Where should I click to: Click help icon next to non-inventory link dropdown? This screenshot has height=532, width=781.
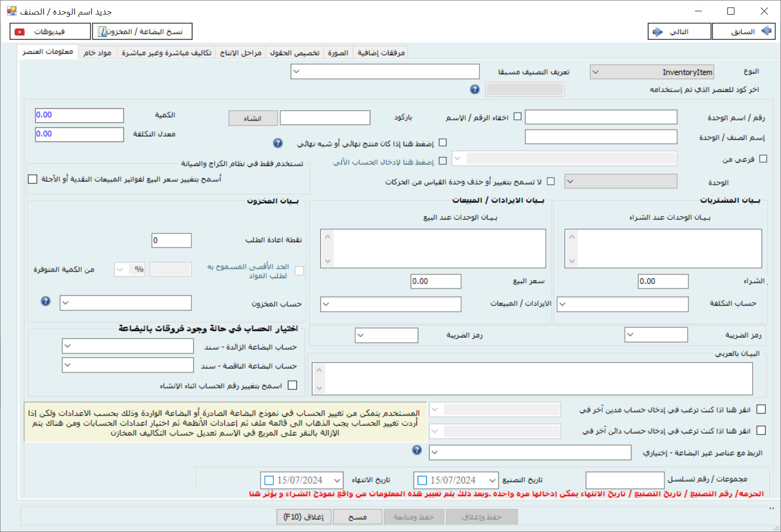click(x=417, y=450)
